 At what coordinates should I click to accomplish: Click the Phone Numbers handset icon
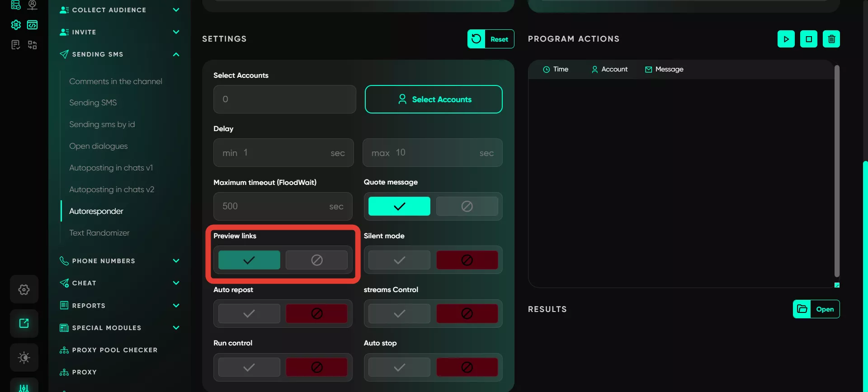64,261
